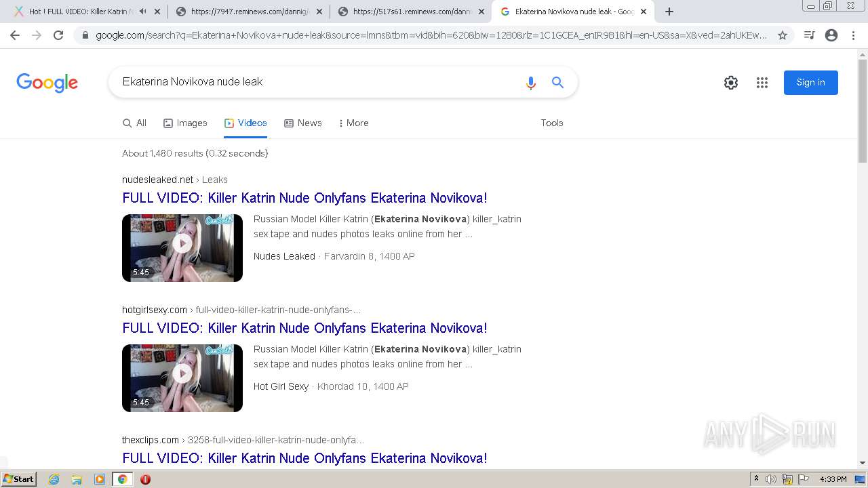This screenshot has height=488, width=868.
Task: Switch to the News results tab
Action: point(302,123)
